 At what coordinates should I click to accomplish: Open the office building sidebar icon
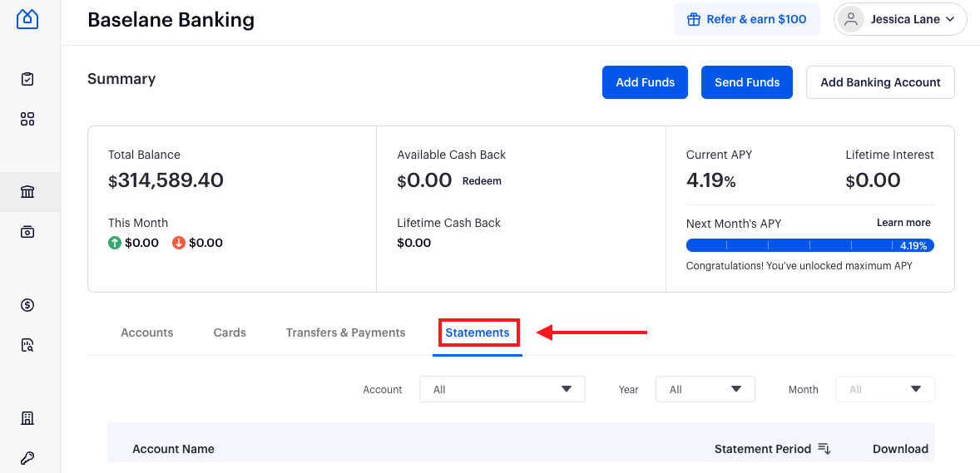coord(27,419)
